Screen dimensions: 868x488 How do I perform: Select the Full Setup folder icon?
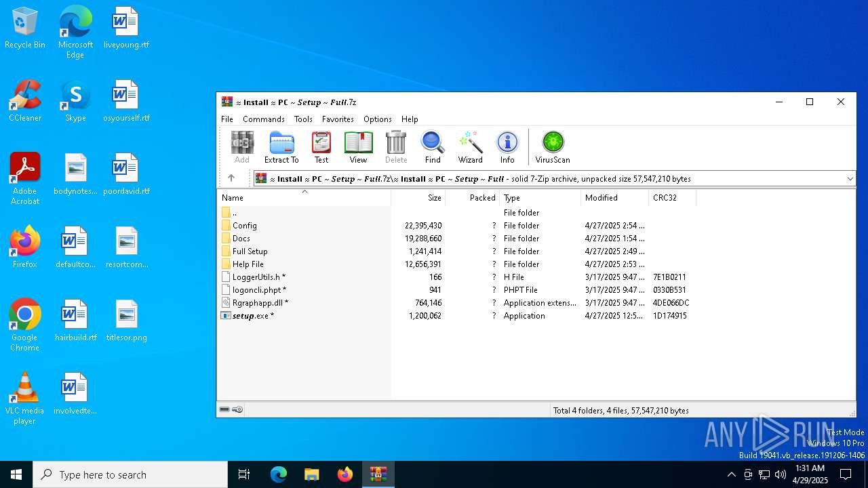pyautogui.click(x=226, y=251)
